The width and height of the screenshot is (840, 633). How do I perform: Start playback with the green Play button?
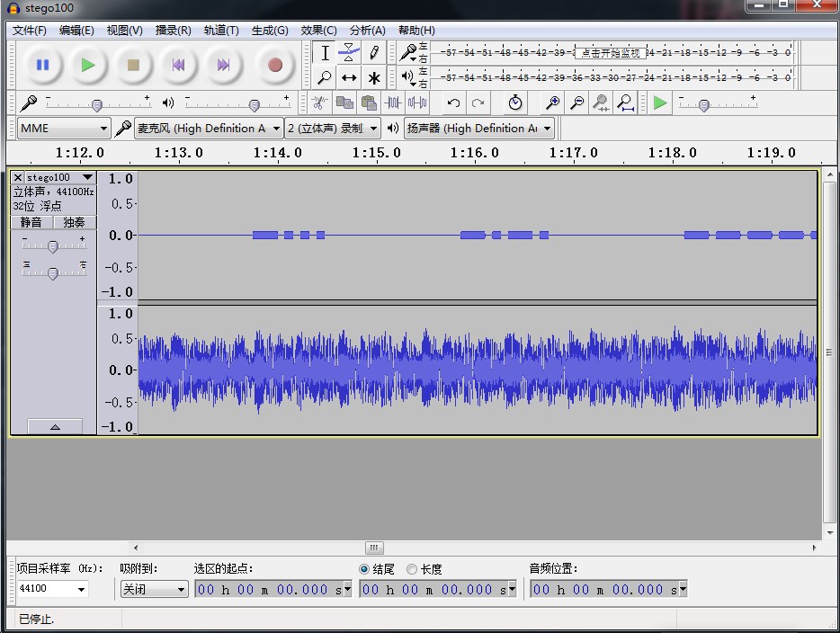88,66
